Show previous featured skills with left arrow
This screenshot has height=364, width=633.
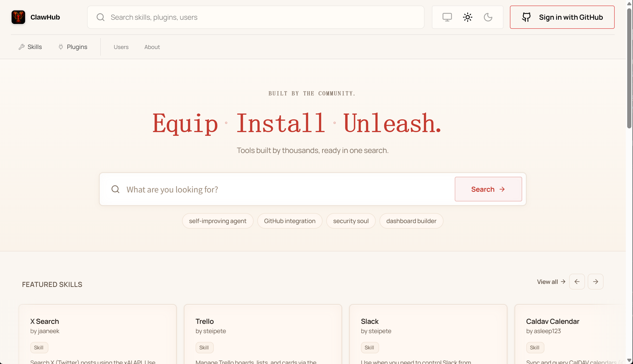pos(577,282)
